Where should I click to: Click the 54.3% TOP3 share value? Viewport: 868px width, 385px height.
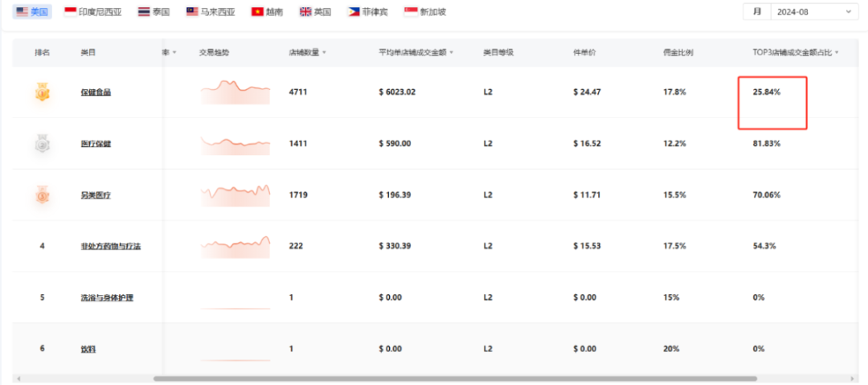pos(764,246)
